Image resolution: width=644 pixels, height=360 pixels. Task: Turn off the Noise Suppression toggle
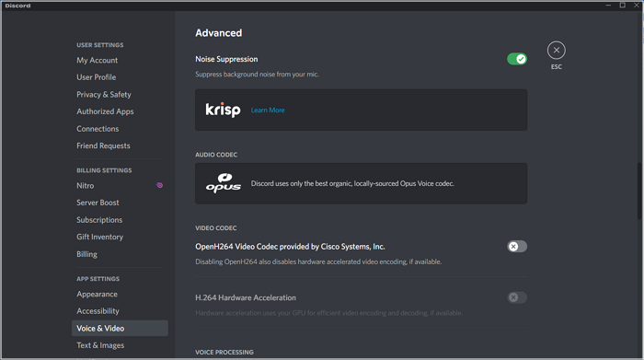tap(517, 59)
